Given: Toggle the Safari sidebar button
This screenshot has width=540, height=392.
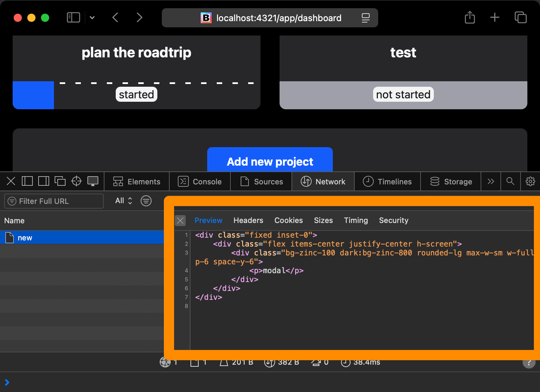Looking at the screenshot, I should click(73, 17).
